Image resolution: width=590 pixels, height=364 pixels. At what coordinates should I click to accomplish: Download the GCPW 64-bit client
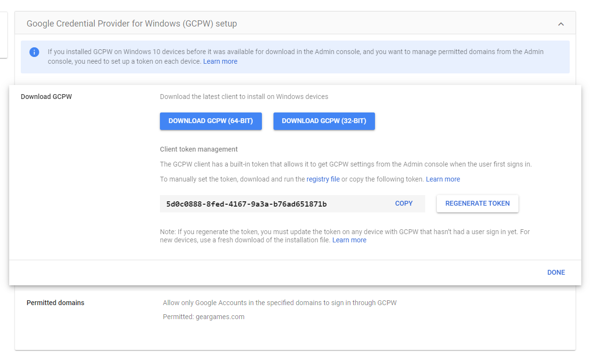tap(211, 121)
